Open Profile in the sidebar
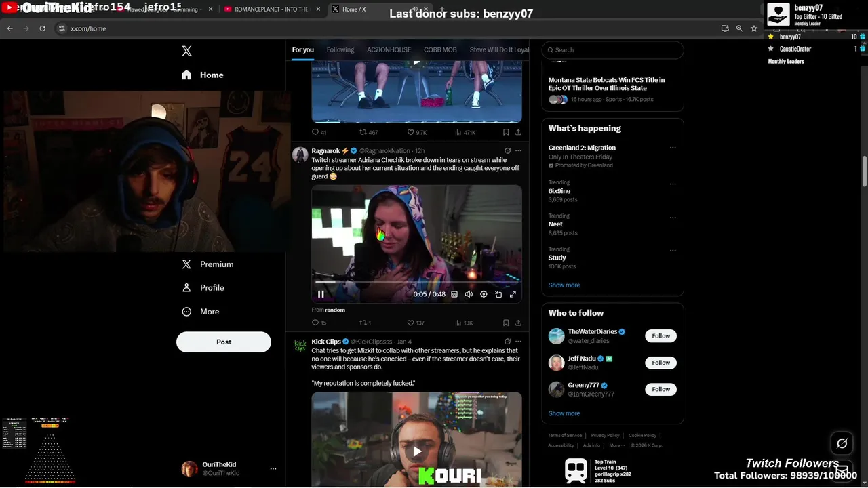868x488 pixels. click(203, 288)
